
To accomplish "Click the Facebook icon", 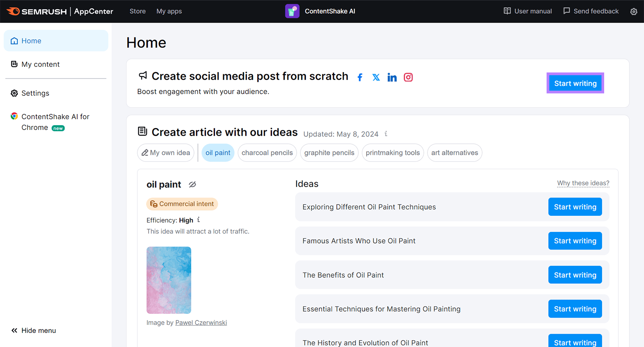I will click(360, 77).
